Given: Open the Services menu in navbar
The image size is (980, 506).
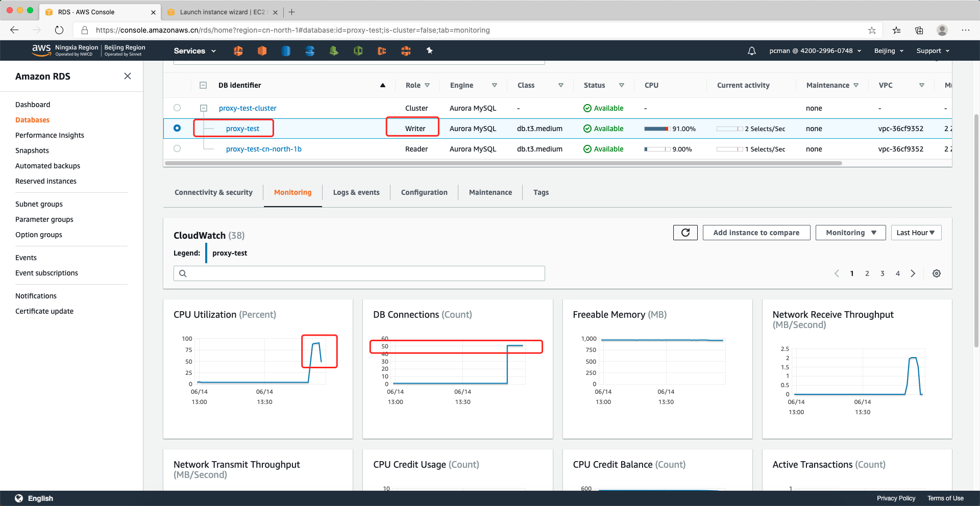Looking at the screenshot, I should click(194, 51).
